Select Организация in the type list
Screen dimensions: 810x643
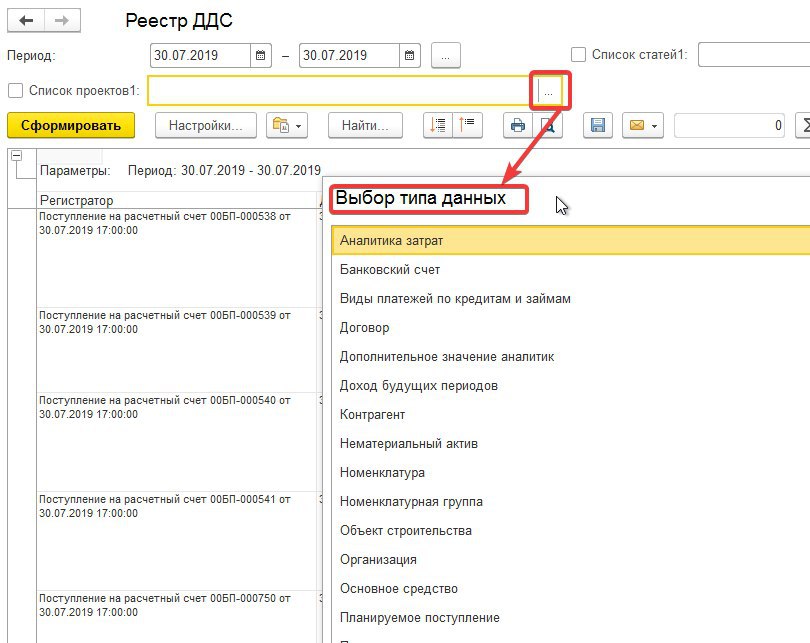tap(570, 559)
